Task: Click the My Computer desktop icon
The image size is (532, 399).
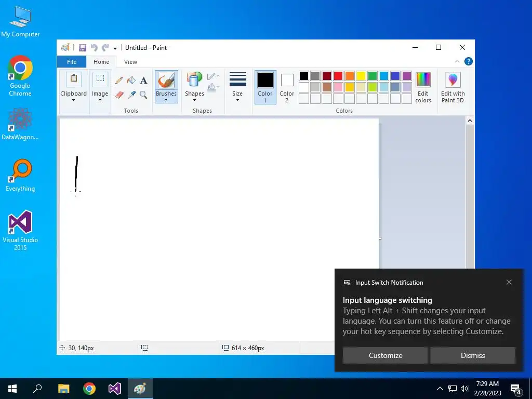Action: pos(20,22)
